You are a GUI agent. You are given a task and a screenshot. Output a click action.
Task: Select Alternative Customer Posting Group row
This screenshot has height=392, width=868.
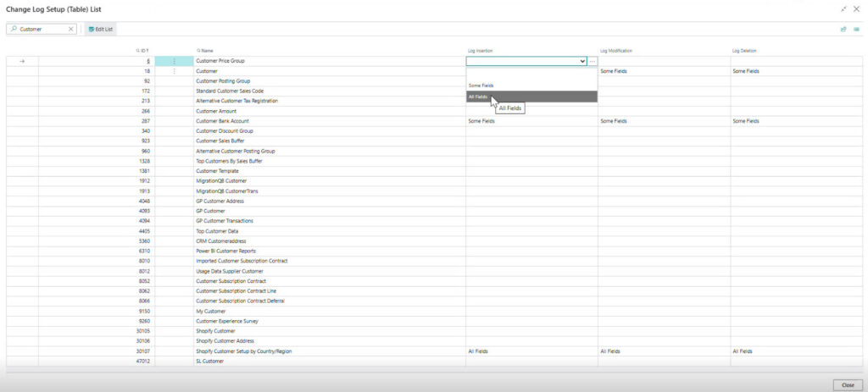coord(434,151)
